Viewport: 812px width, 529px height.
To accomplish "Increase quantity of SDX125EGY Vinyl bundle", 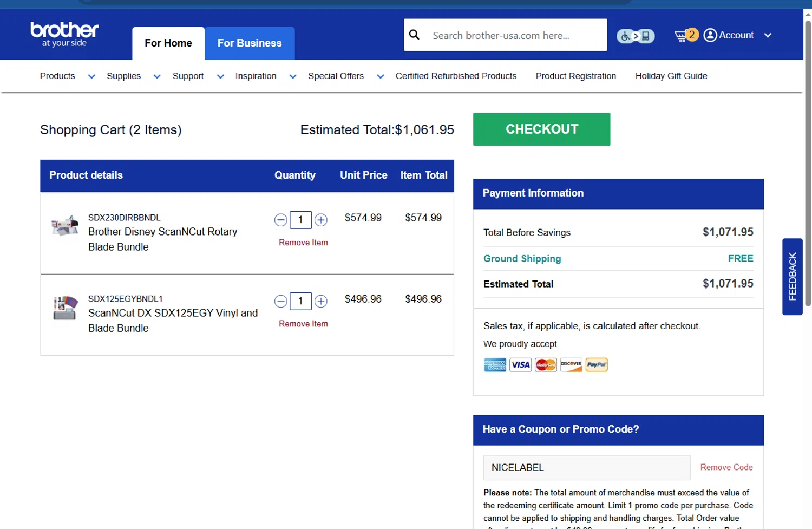I will (321, 301).
